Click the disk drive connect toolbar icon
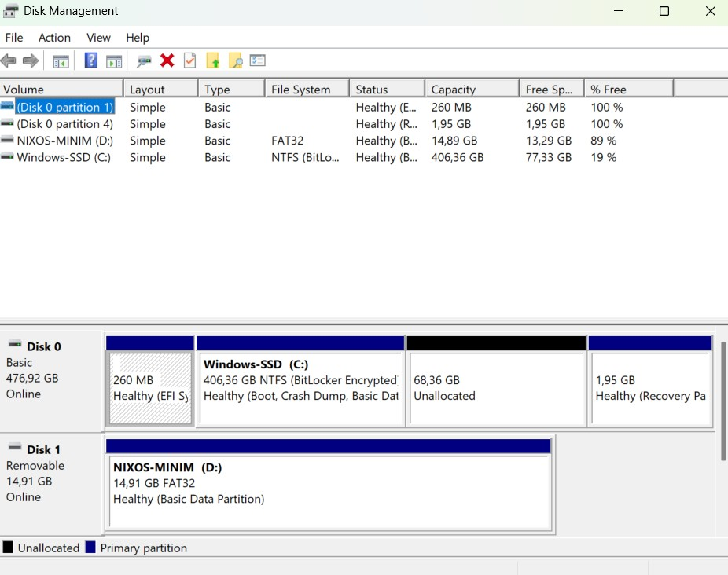This screenshot has height=575, width=728. [144, 60]
